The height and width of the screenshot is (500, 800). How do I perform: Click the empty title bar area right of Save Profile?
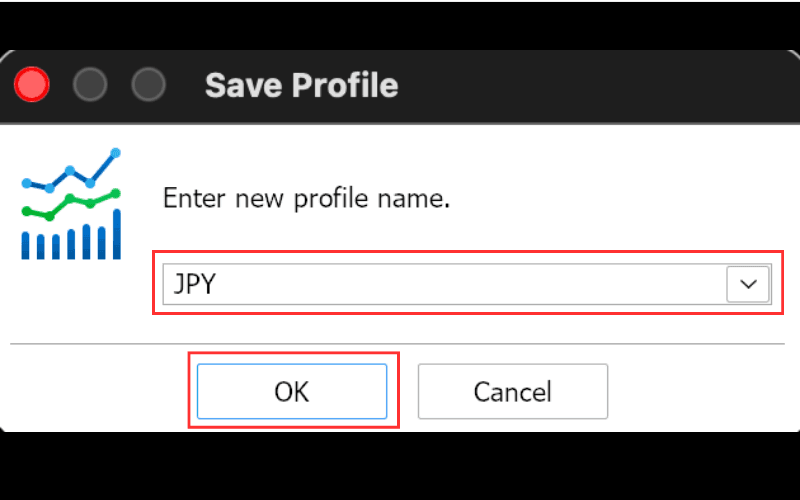pos(597,85)
